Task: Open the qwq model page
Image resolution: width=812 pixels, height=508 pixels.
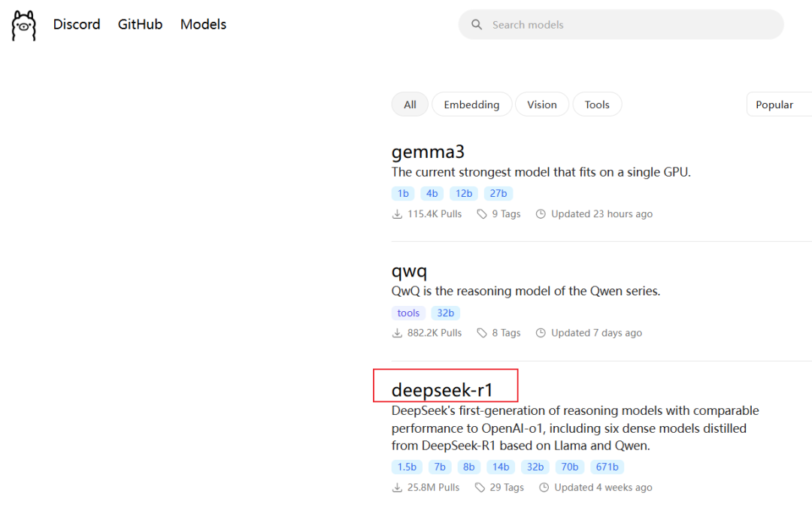Action: [x=409, y=271]
